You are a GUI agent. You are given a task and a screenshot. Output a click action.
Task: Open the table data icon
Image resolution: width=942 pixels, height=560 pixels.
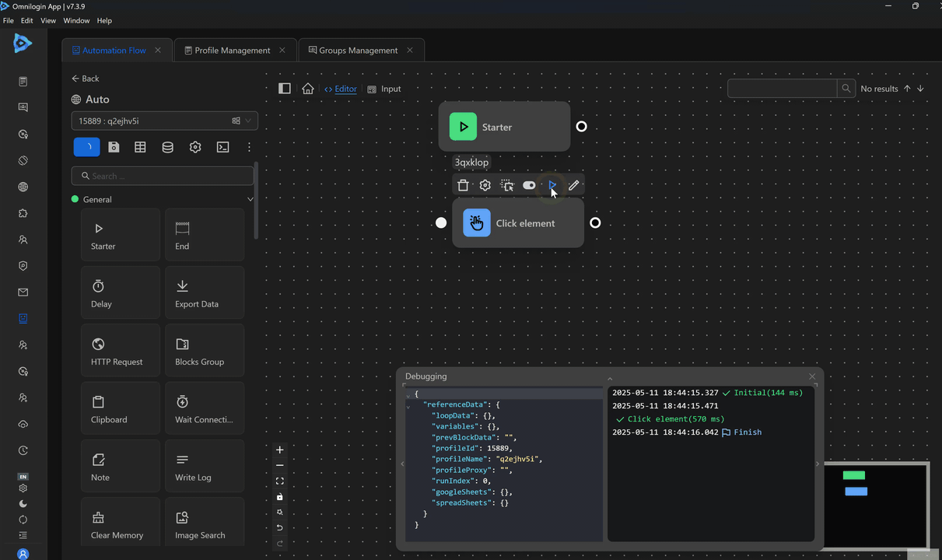pos(140,147)
